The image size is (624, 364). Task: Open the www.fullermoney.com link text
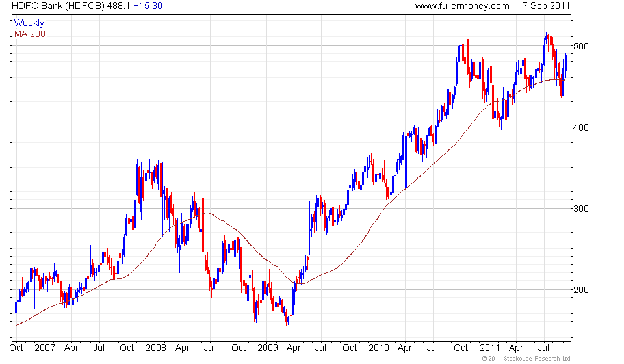point(462,6)
